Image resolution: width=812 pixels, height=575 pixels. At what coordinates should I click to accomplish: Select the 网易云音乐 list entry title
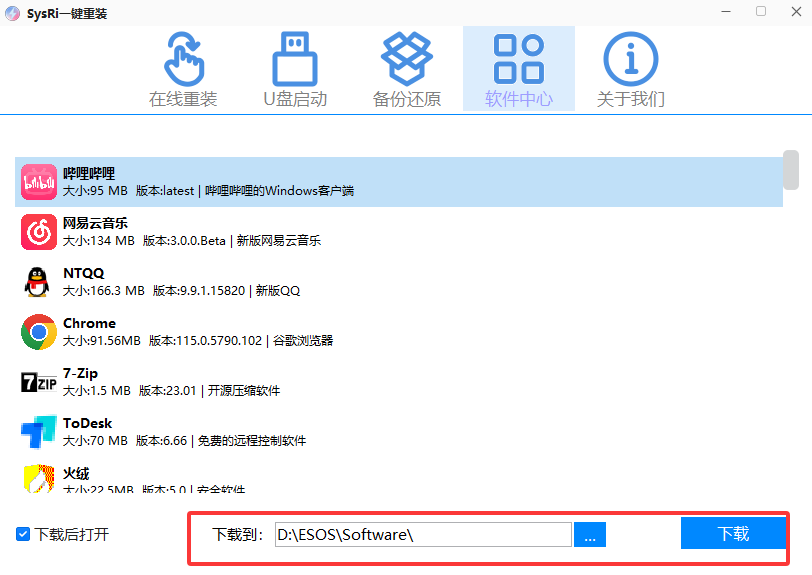96,223
